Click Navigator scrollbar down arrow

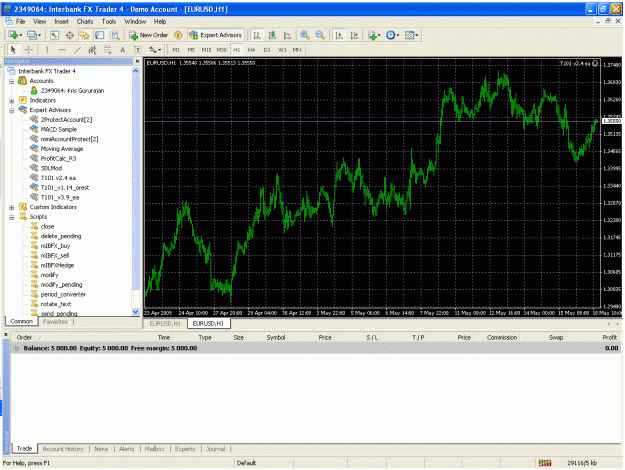coord(136,312)
